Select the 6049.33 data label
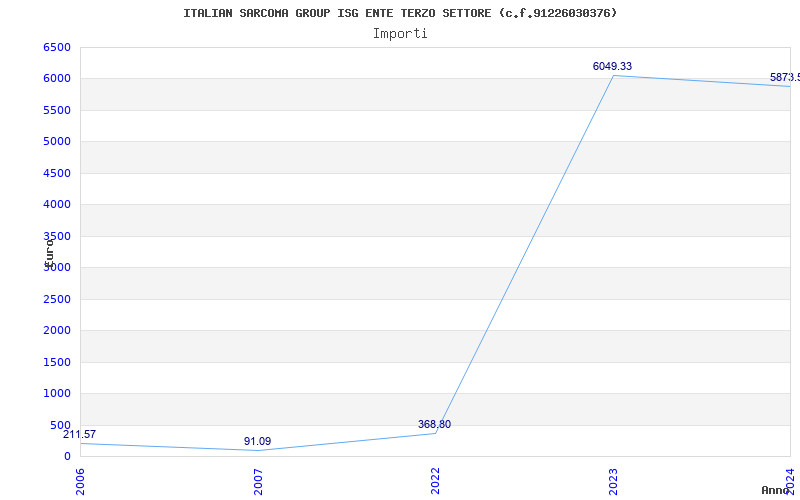The image size is (800, 500). click(x=612, y=66)
